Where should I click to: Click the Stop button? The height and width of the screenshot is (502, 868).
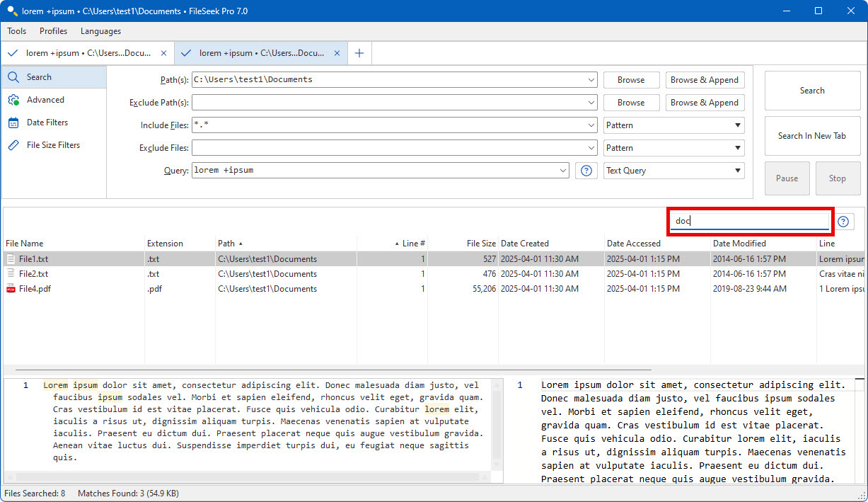[x=838, y=178]
